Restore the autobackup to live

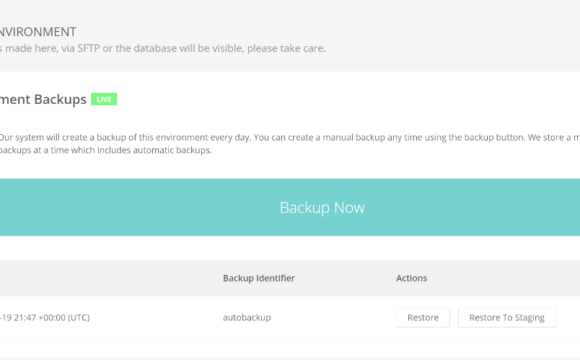423,317
